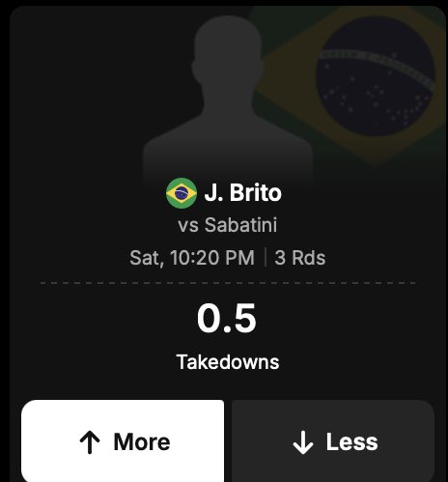Select the More button for 0.5 Takedowns
Image resolution: width=448 pixels, height=482 pixels.
coord(123,440)
